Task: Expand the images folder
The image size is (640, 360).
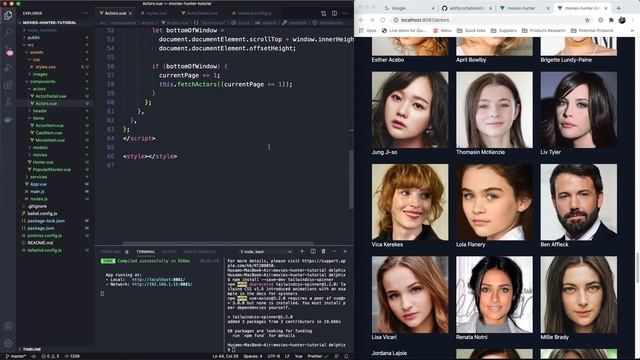Action: click(40, 74)
